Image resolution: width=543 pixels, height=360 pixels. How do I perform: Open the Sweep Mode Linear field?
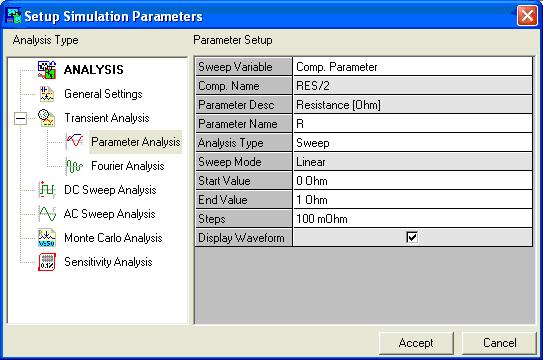[x=412, y=162]
